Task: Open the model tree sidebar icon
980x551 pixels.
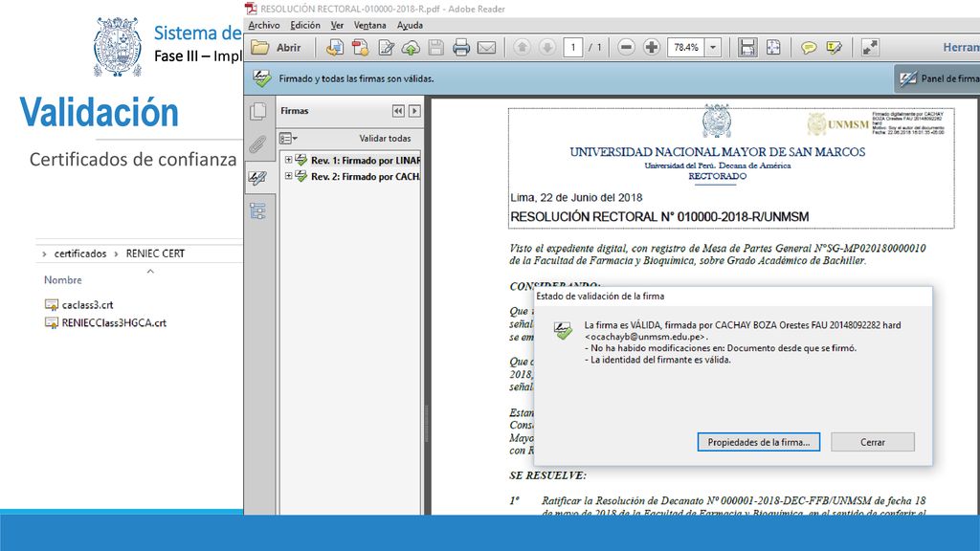Action: click(x=257, y=211)
